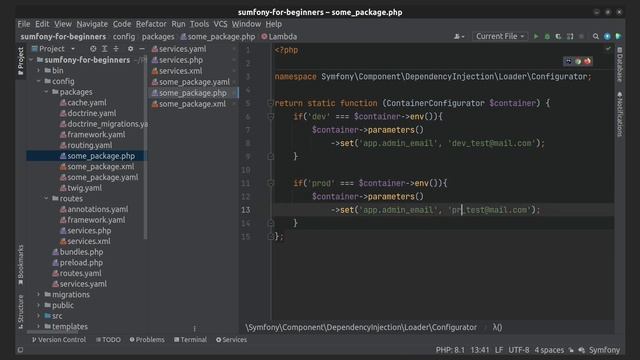Open annotations.yaml under the routes folder
Screen dimensions: 640x360
click(x=97, y=209)
